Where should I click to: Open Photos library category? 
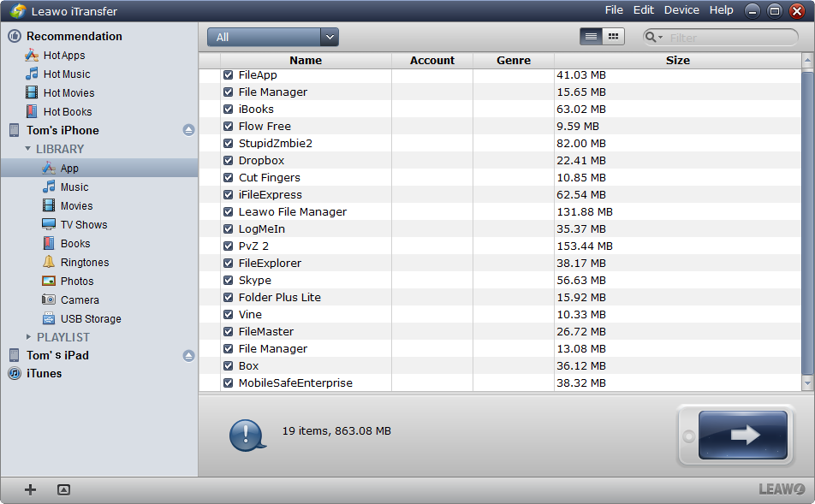68,282
